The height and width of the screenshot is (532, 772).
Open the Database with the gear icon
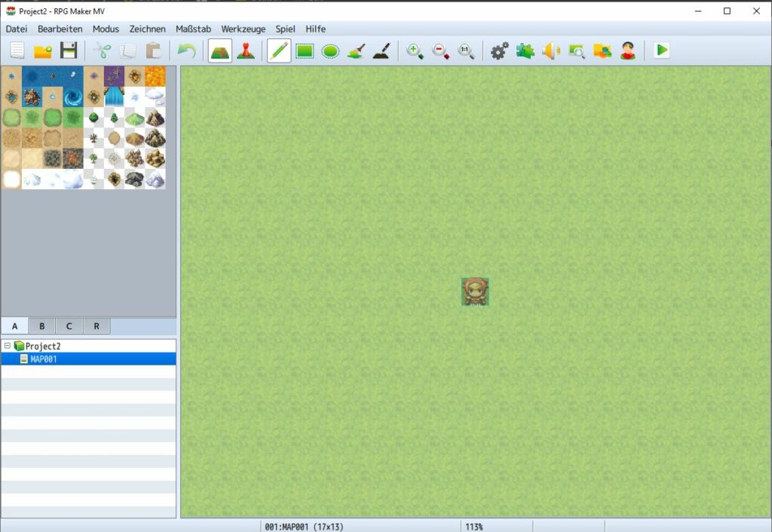(498, 50)
